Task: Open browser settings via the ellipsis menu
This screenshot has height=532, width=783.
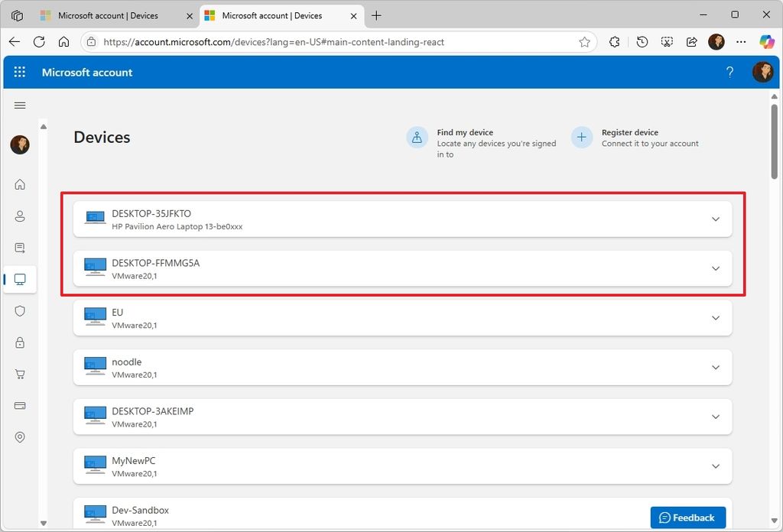Action: click(741, 42)
